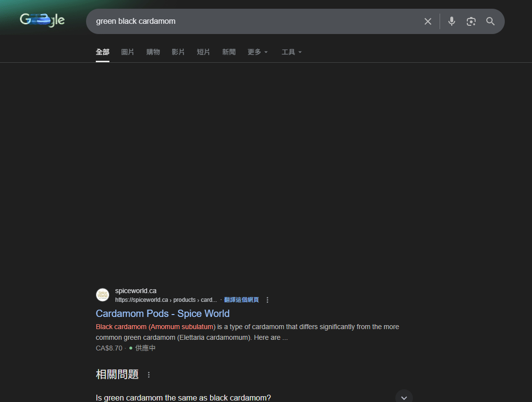Start voice search with the microphone icon

452,21
